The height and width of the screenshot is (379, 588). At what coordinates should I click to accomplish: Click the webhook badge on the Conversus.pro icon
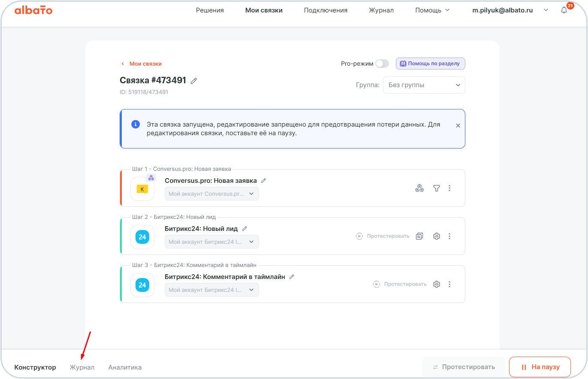coord(151,178)
